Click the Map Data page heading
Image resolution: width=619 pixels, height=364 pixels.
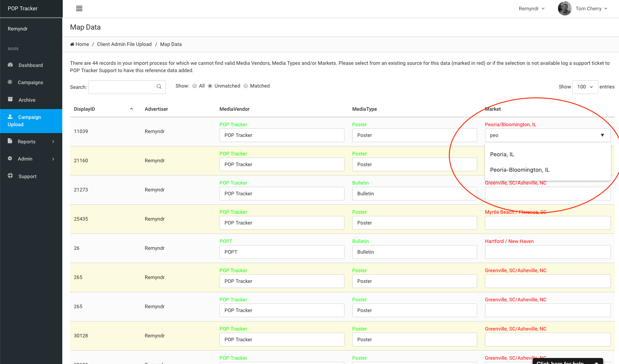85,27
